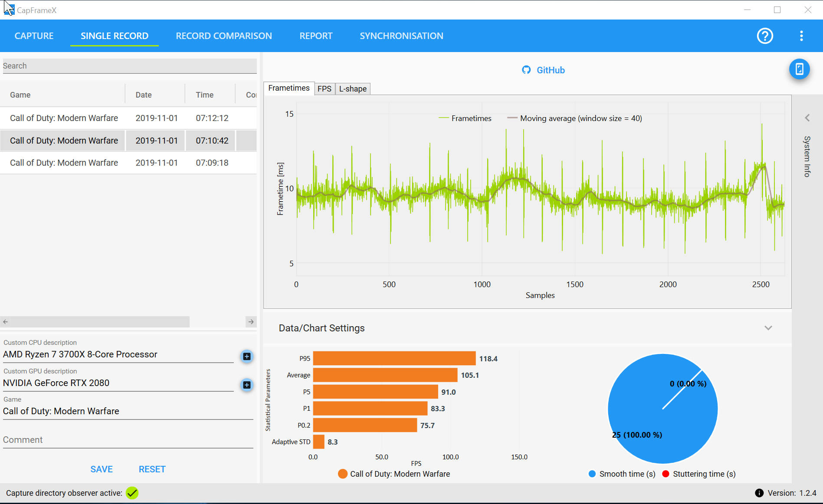Expand the Data/Chart Settings chevron
The width and height of the screenshot is (823, 504).
click(768, 328)
